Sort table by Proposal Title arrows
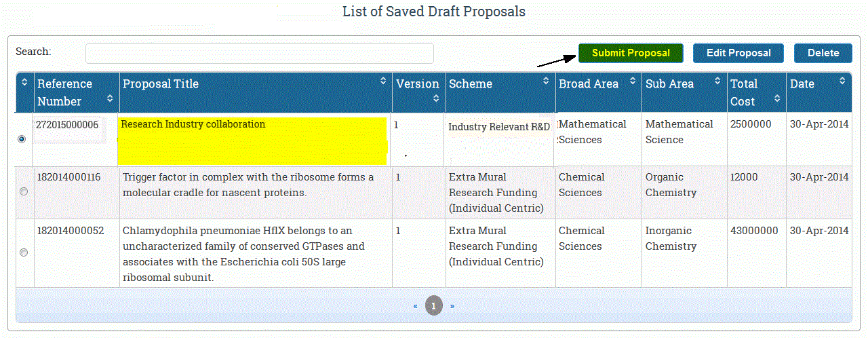Screen dimensions: 868x338 [383, 81]
